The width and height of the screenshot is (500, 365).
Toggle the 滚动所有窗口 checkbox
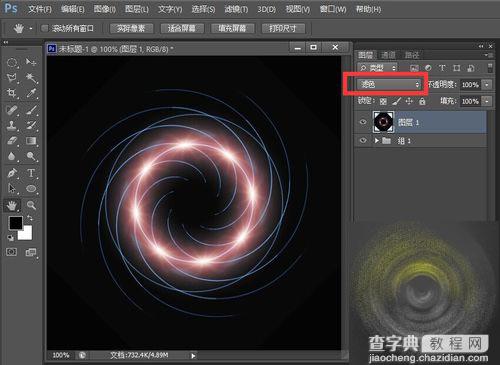click(44, 29)
